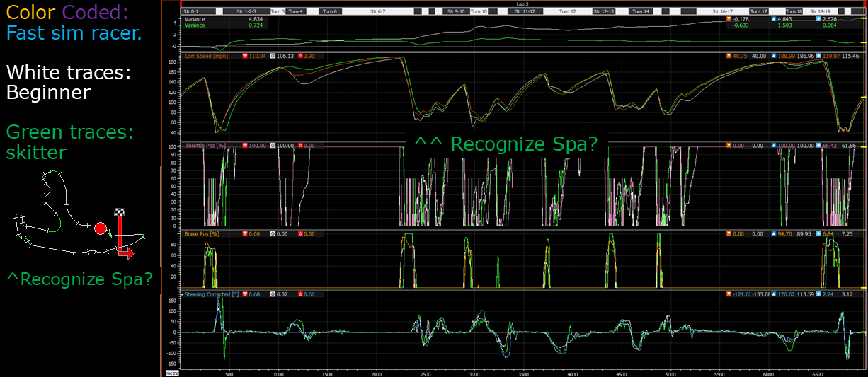Viewport: 868px width, 377px height.
Task: Select the Turn 17 track section
Action: [x=758, y=12]
